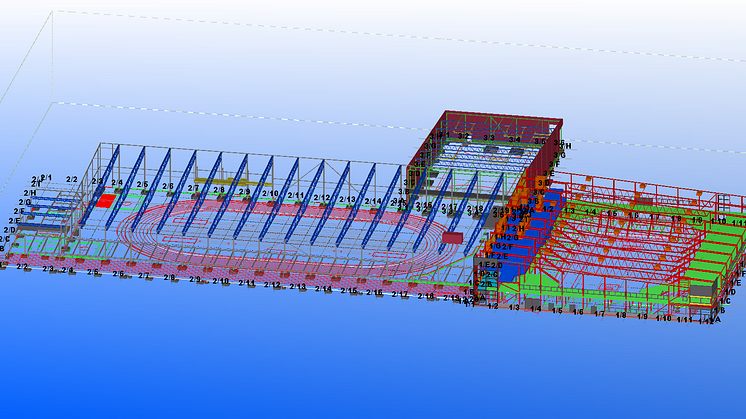Click grid label 1/8 on the far side
This screenshot has height=419, width=746.
pos(676,219)
